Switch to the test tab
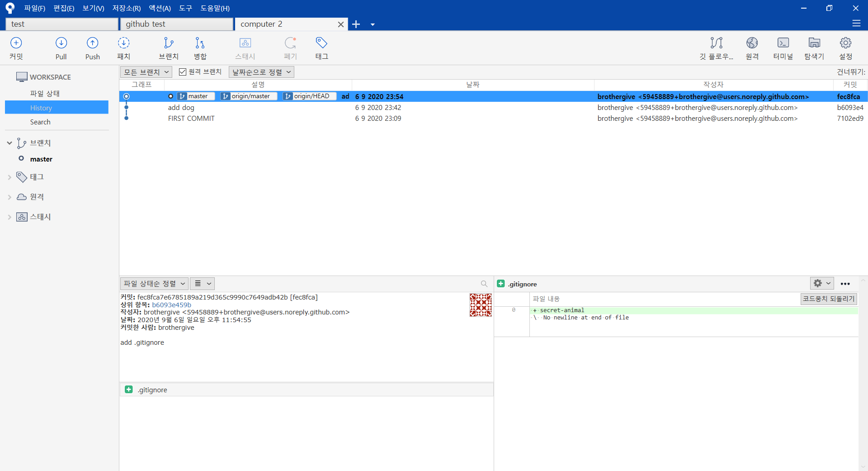 pos(62,24)
